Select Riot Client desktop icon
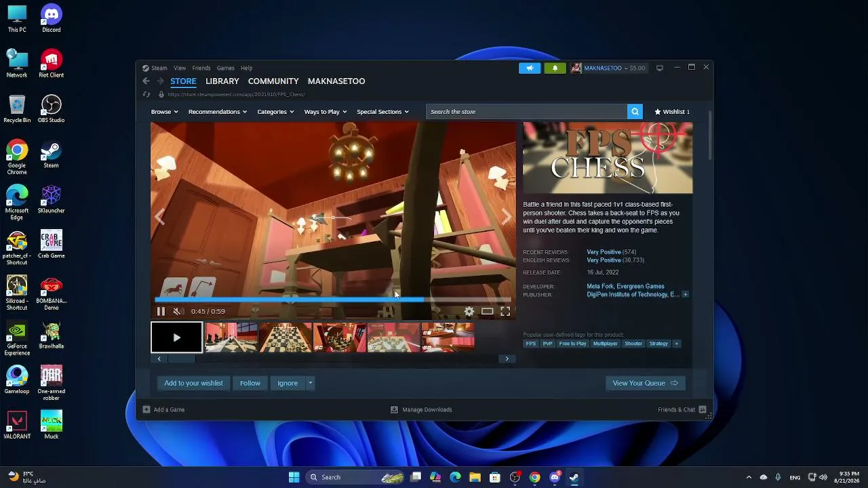 (x=51, y=64)
